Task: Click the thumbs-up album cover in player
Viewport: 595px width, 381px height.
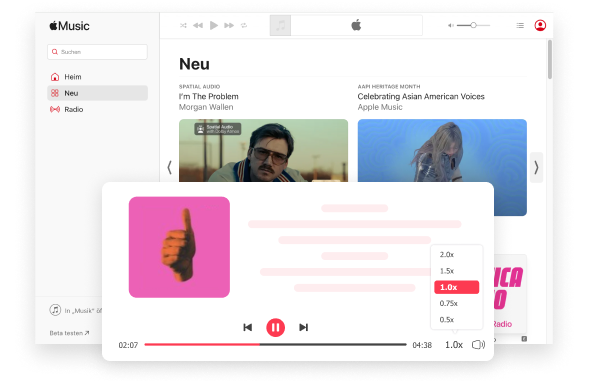Action: 179,247
